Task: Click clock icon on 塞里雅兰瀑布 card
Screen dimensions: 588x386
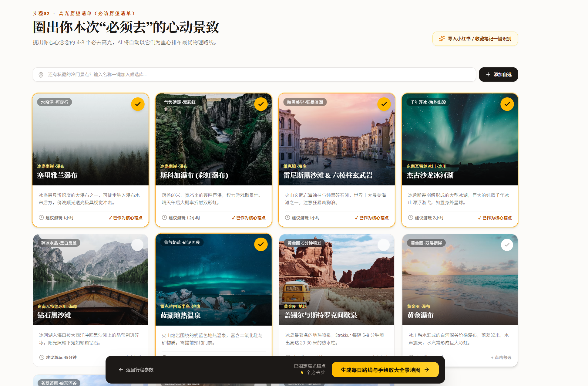Action: (41, 218)
